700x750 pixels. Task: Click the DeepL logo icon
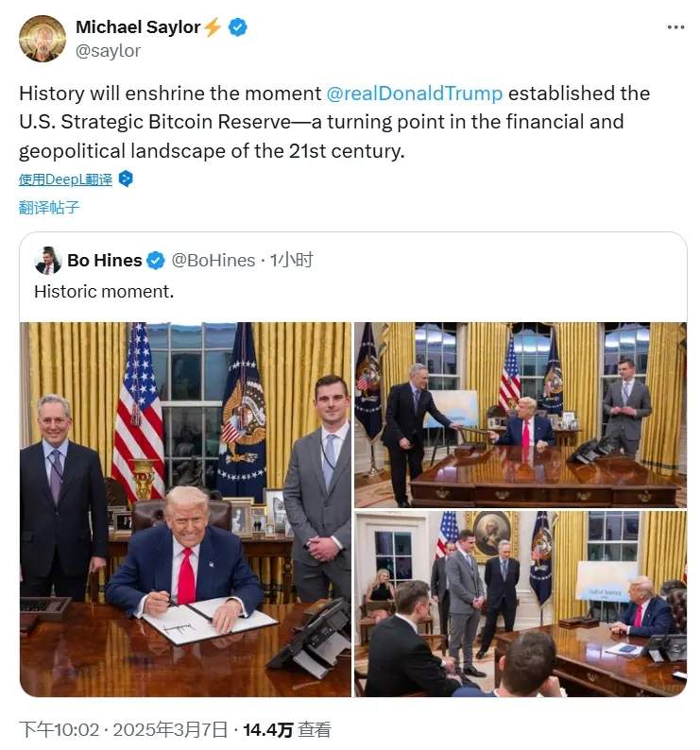126,179
